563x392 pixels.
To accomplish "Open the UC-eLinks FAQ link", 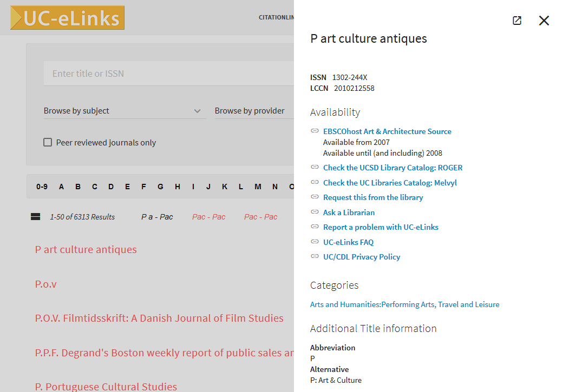I will (x=348, y=242).
